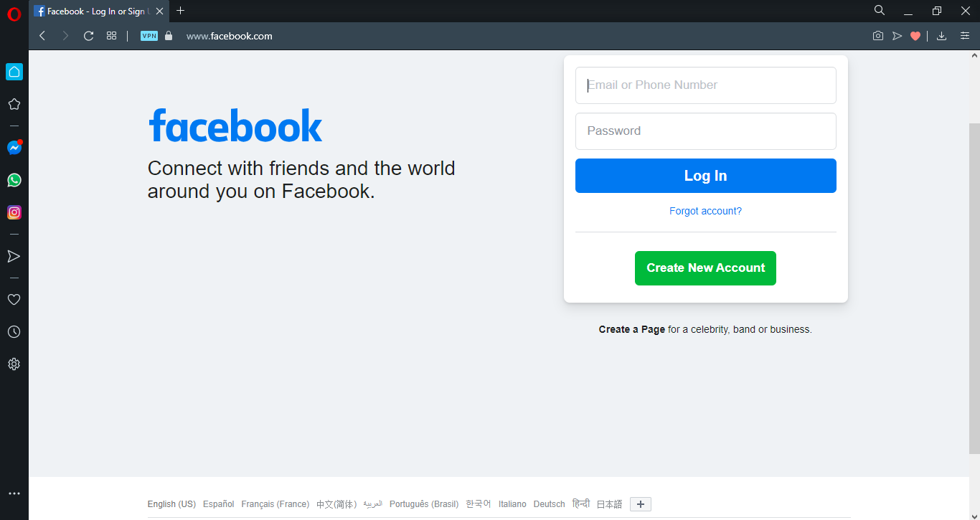
Task: Open the Speed Dial start page
Action: tap(111, 36)
